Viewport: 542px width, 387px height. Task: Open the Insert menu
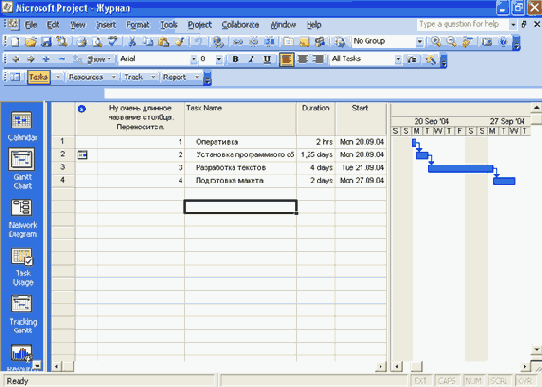(106, 25)
